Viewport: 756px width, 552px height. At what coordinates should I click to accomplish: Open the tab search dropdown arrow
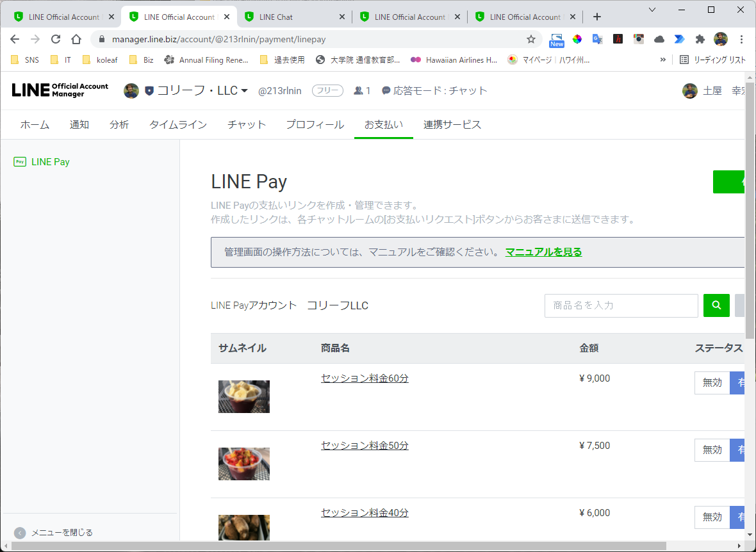point(652,10)
